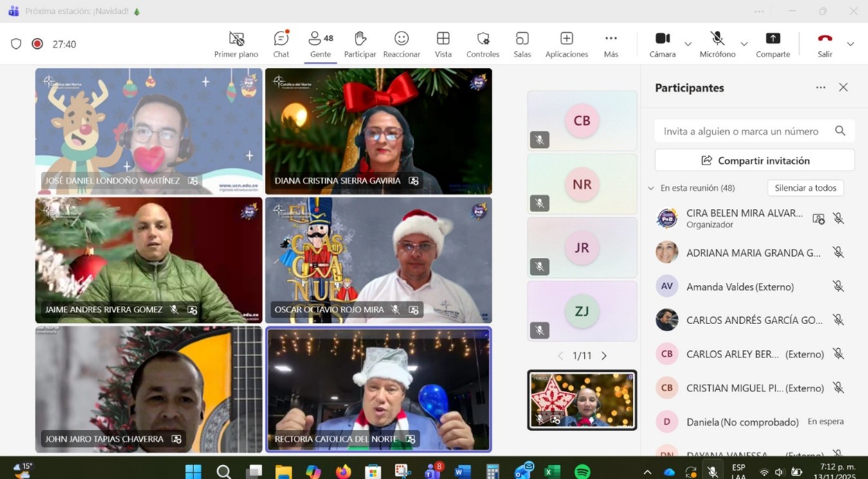This screenshot has width=868, height=479.
Task: Click the 'Compartir invitación' button
Action: click(754, 160)
